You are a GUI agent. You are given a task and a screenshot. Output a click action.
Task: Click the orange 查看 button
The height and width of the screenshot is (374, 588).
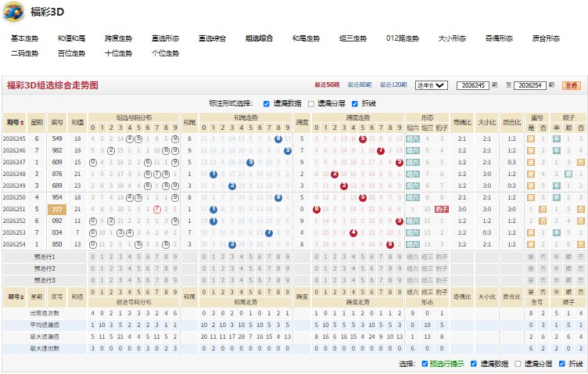point(571,85)
